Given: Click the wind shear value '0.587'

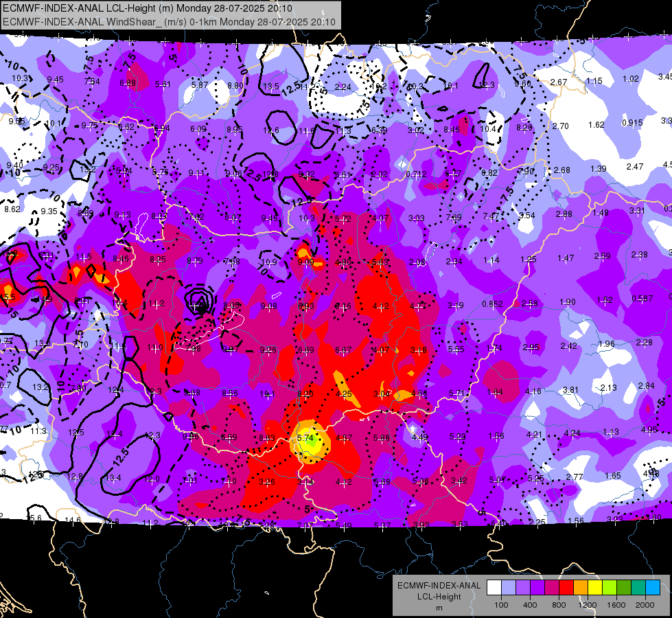Looking at the screenshot, I should [642, 298].
